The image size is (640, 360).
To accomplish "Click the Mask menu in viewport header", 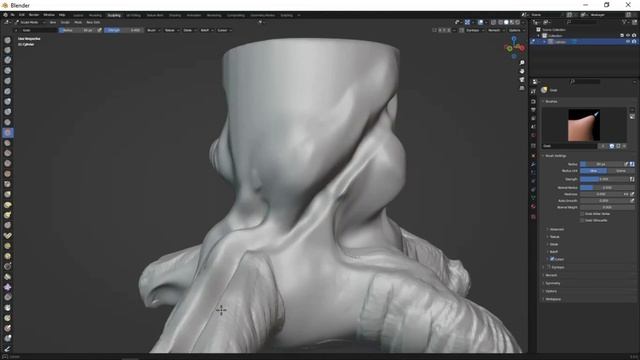I will point(78,22).
